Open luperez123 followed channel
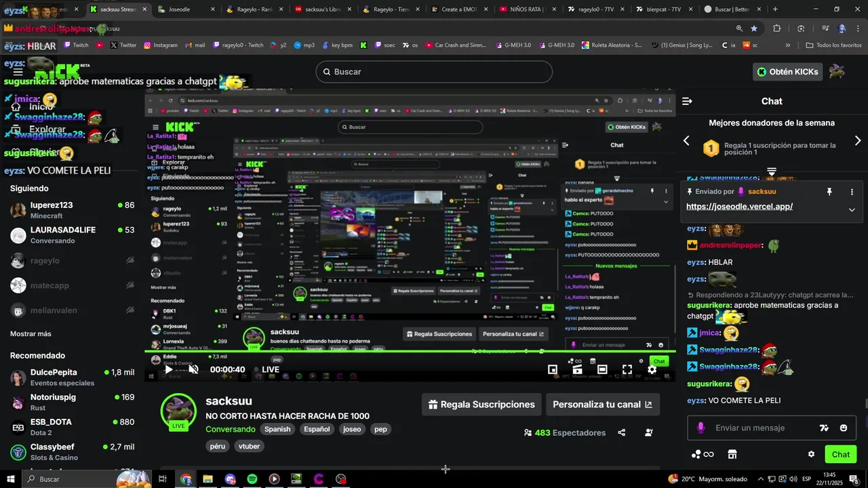 pos(72,209)
